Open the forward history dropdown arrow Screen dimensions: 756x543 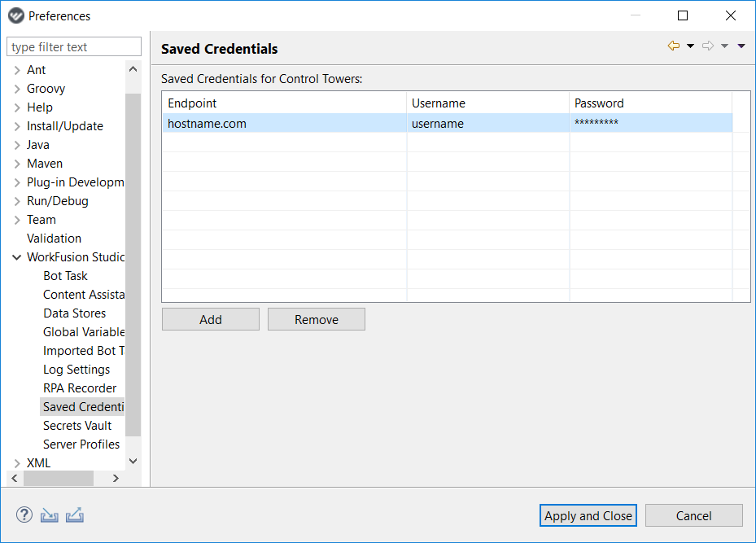click(724, 46)
